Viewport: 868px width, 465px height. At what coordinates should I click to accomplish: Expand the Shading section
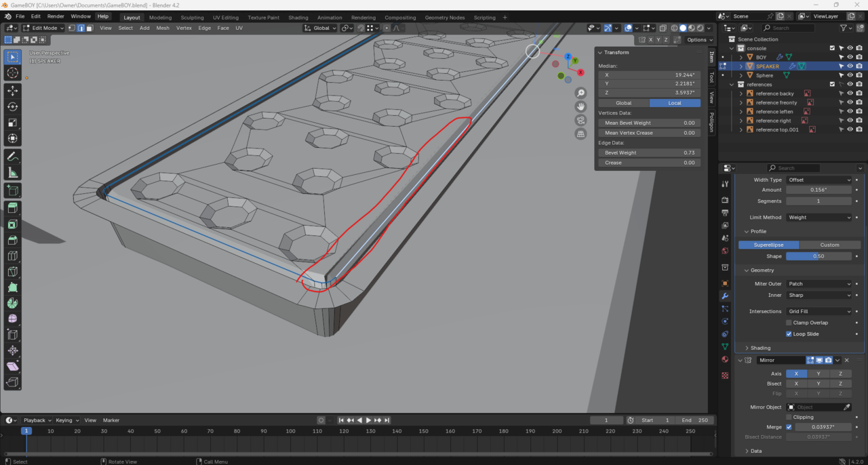(759, 348)
